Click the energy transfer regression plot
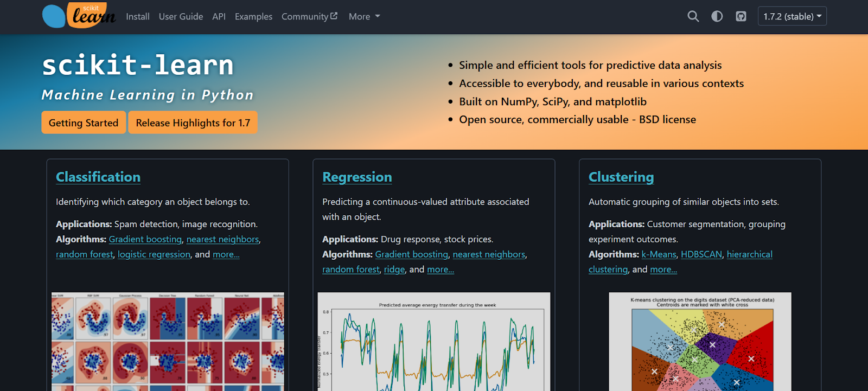 point(433,342)
